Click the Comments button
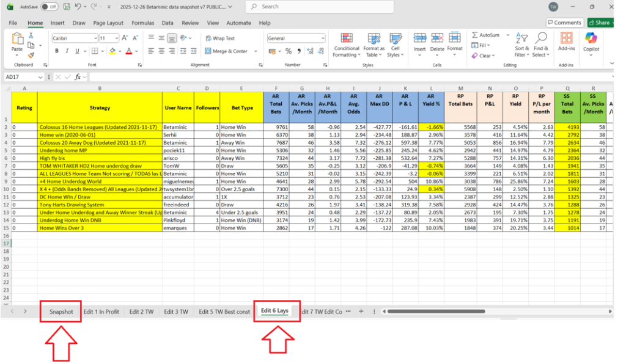Viewport: 626px width, 364px height. pyautogui.click(x=564, y=23)
